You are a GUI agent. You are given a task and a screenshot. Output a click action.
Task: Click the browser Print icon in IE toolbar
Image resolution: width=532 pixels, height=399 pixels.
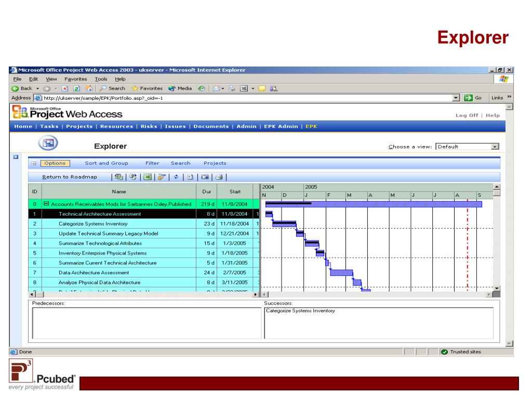tap(232, 88)
